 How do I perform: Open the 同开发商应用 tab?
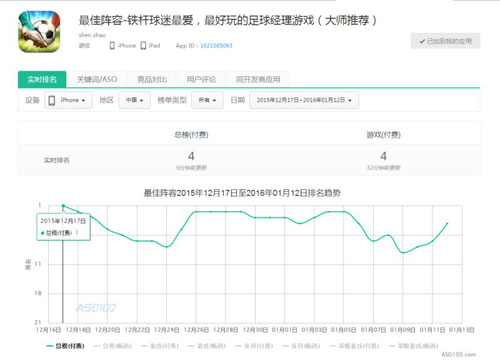click(x=258, y=79)
